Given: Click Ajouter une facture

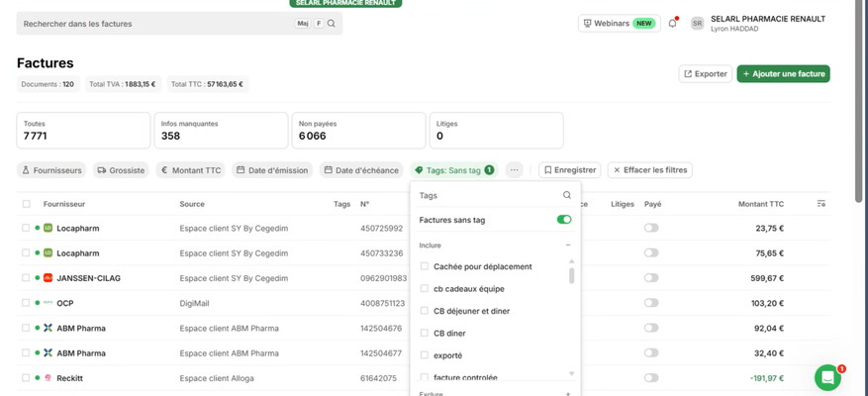Looking at the screenshot, I should [783, 73].
